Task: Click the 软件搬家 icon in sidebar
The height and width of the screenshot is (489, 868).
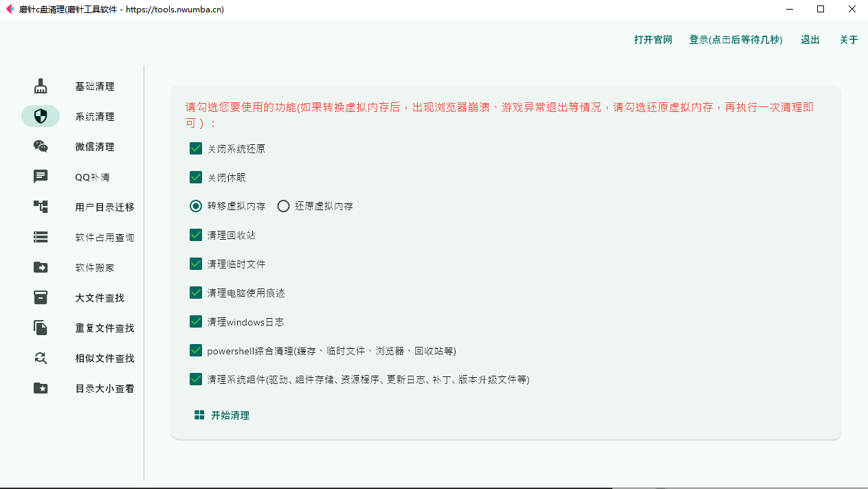Action: click(41, 267)
